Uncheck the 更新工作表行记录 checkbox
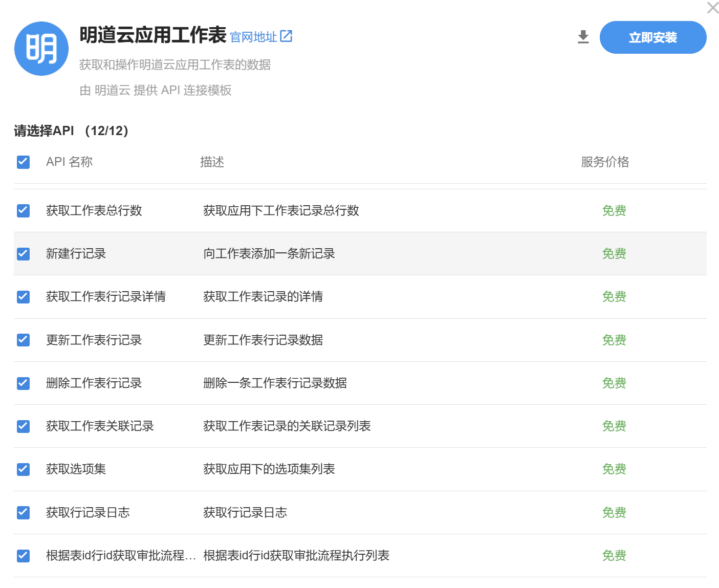Viewport: 719px width, 588px height. 24,340
